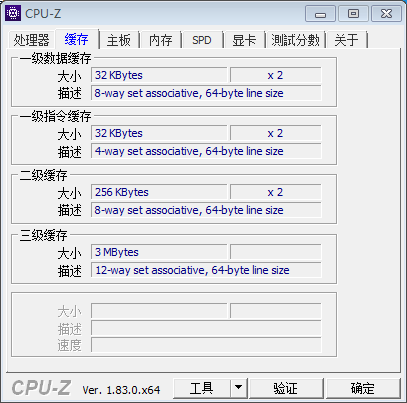The image size is (407, 403).
Task: Click the 12-way set associative description text
Action: pos(192,270)
